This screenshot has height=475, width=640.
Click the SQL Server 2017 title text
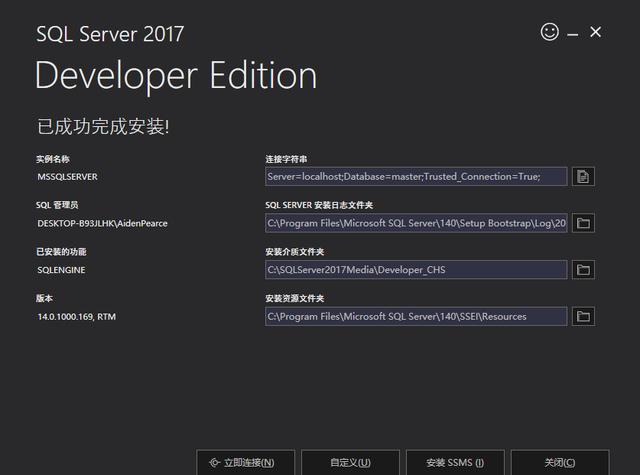(x=110, y=34)
